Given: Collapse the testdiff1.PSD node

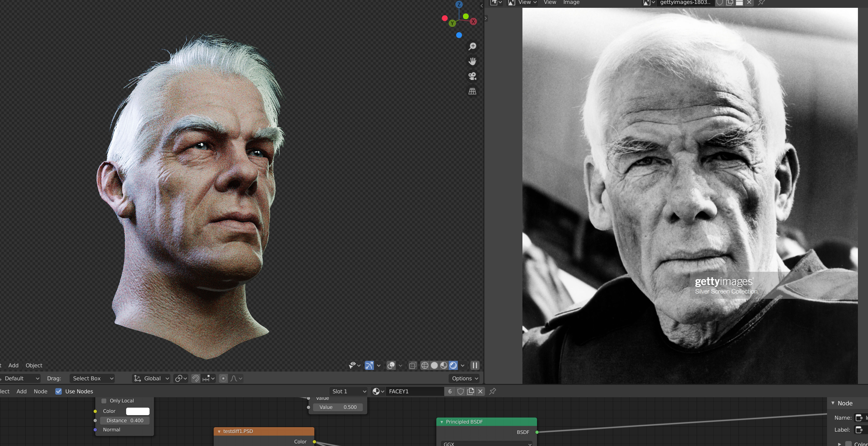Looking at the screenshot, I should [x=219, y=431].
